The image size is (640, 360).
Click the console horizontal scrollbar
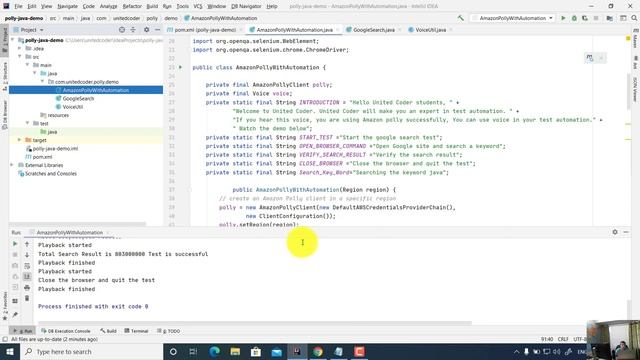[255, 323]
